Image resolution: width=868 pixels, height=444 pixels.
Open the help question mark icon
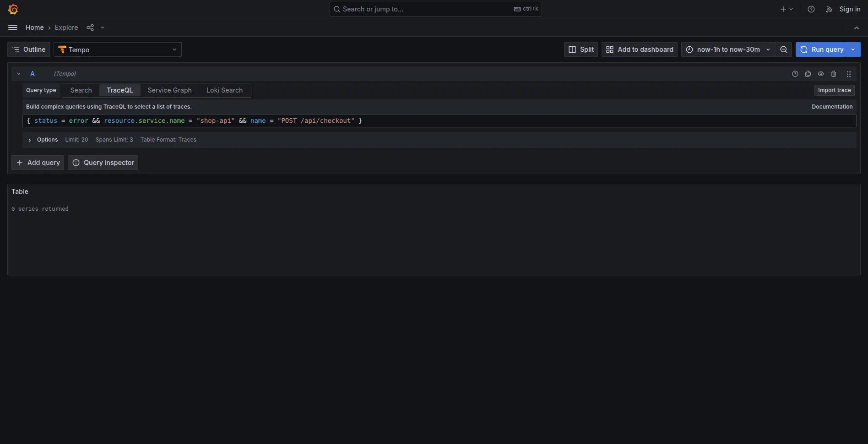tap(811, 9)
